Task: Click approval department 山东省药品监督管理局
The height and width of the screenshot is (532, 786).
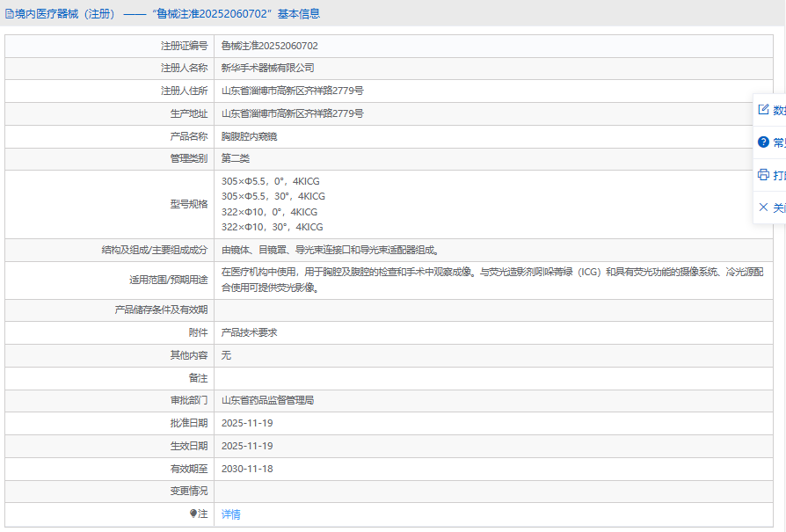Action: (x=267, y=400)
